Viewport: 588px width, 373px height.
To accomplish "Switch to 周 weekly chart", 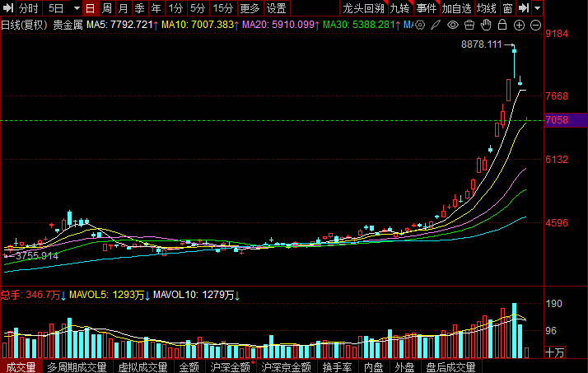I will [107, 8].
